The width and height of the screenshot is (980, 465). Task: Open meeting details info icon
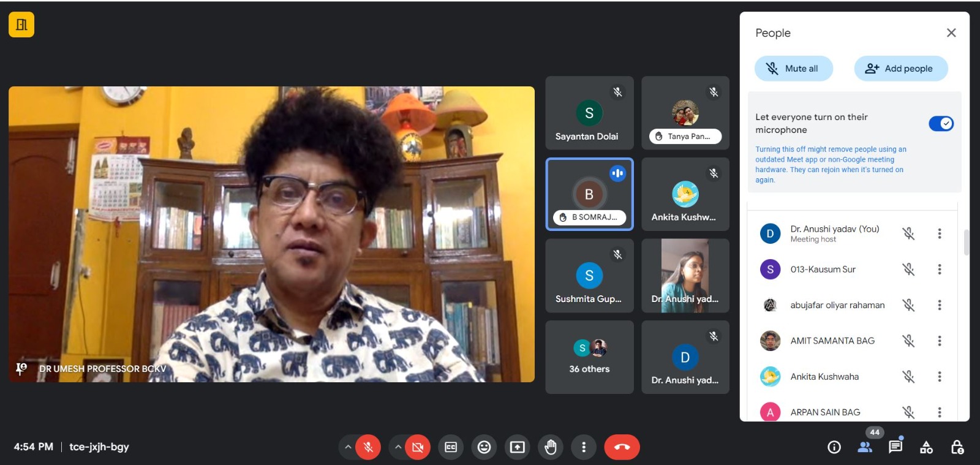coord(834,447)
